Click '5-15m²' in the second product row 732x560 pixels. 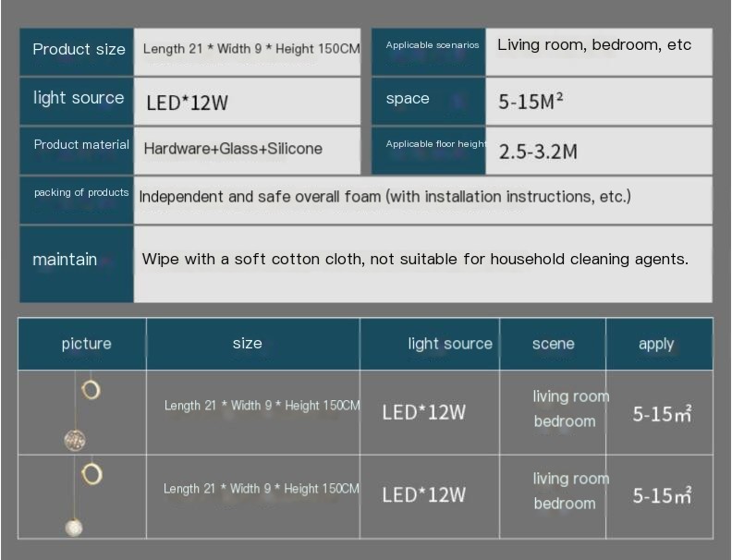tap(662, 496)
